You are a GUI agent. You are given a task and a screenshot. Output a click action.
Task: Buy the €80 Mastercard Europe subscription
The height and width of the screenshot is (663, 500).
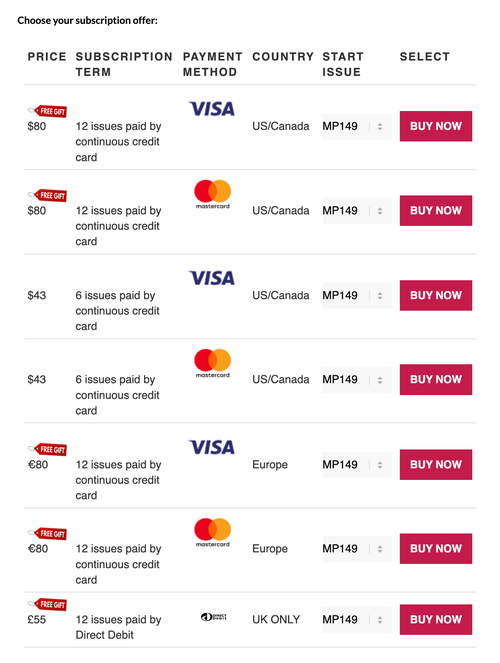point(436,549)
